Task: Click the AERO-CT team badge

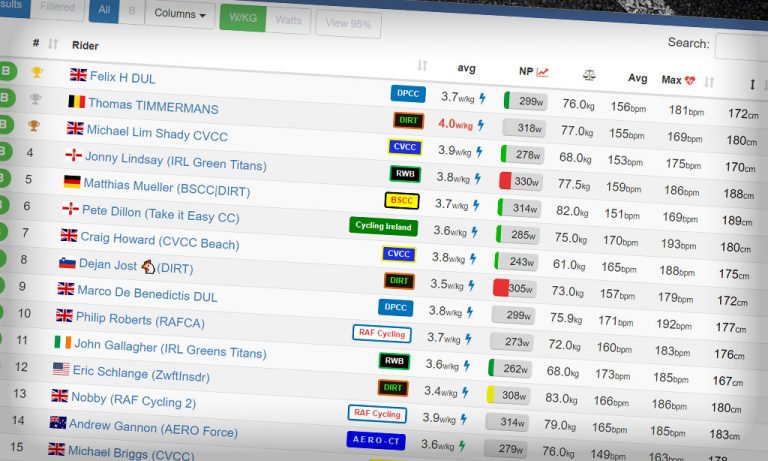Action: [376, 439]
